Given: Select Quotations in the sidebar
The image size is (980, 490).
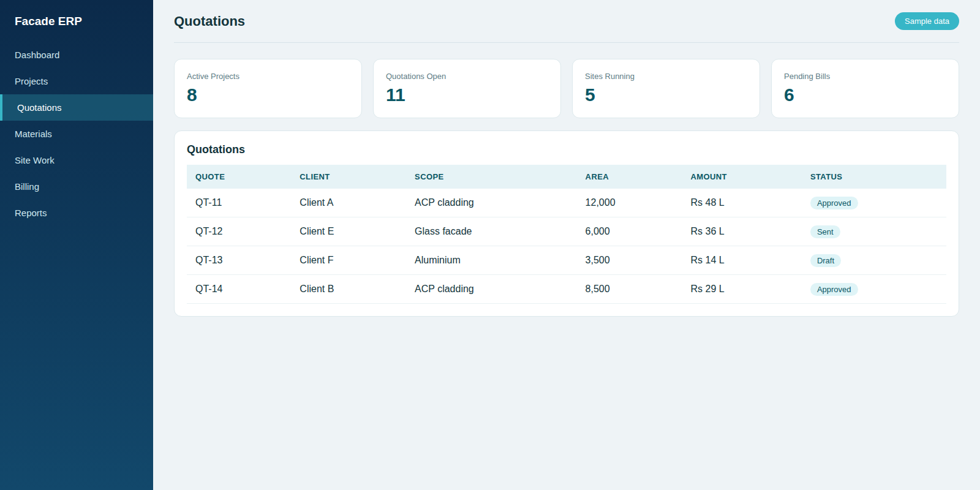Looking at the screenshot, I should point(76,108).
